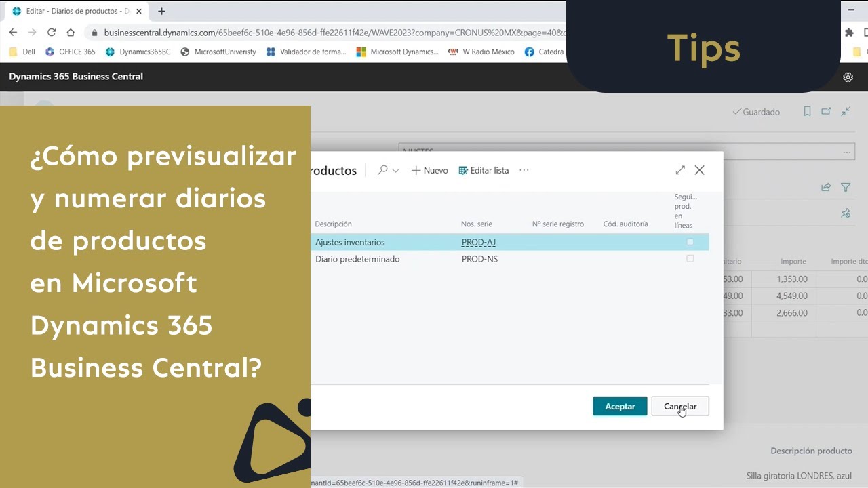The image size is (868, 488).
Task: Open the PROD-AJ serial number link
Action: tap(479, 242)
